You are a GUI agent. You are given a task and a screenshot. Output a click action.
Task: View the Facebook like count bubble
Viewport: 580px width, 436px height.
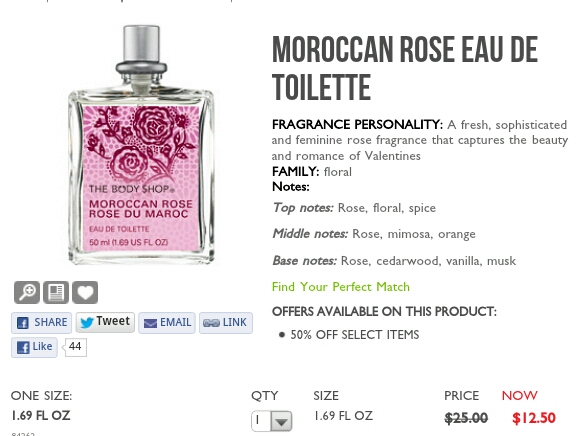pos(75,347)
